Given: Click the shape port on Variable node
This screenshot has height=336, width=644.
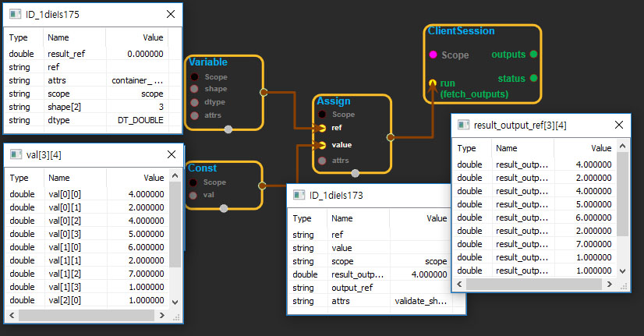Looking at the screenshot, I should click(194, 89).
